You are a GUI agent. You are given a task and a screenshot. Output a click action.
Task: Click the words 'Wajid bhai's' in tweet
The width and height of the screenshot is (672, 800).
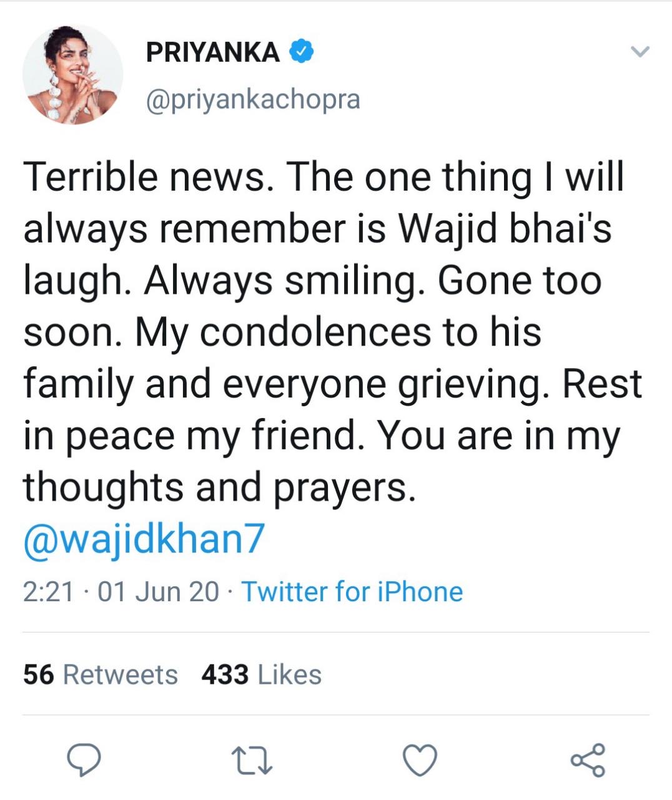pyautogui.click(x=505, y=229)
